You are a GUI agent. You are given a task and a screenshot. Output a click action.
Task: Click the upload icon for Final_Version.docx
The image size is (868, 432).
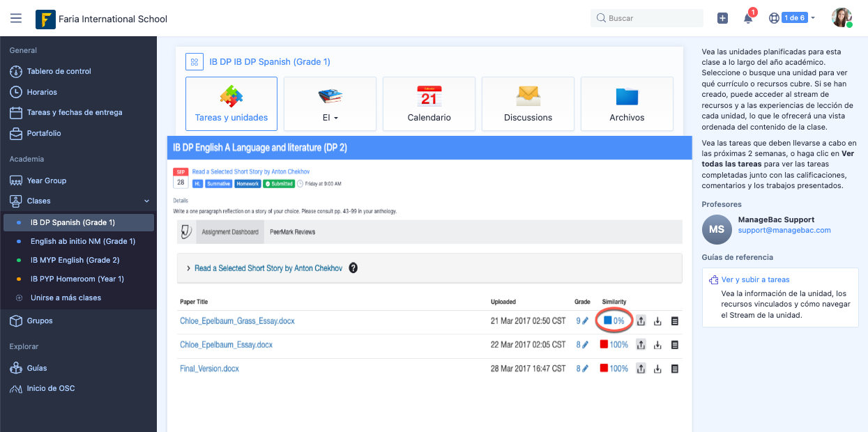click(641, 369)
